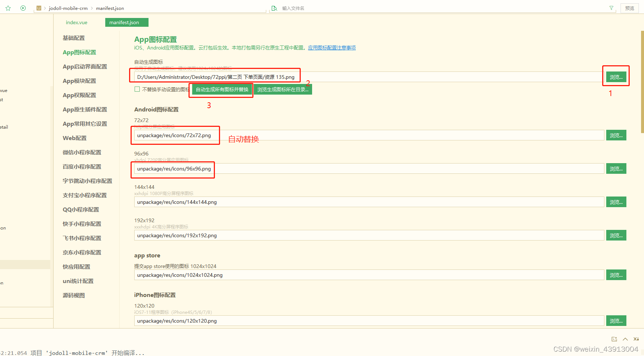Click the 1024x1024.png path field
Screen dimensions: 644x356
pos(369,275)
